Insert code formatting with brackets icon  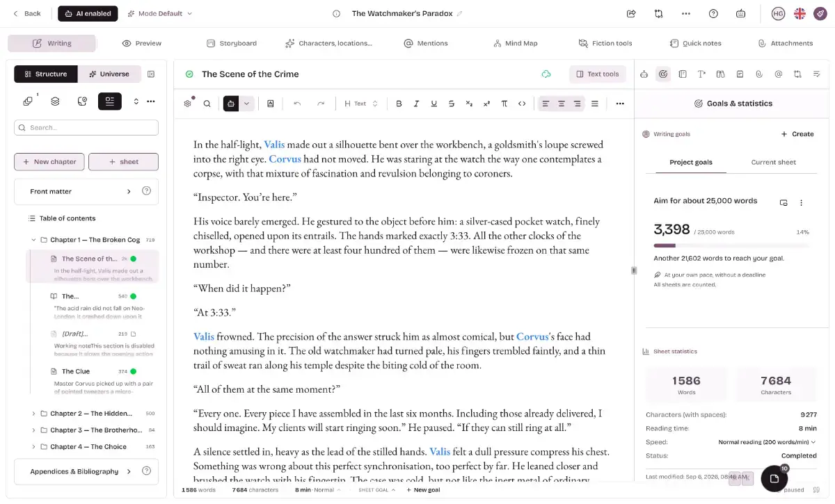click(x=522, y=104)
